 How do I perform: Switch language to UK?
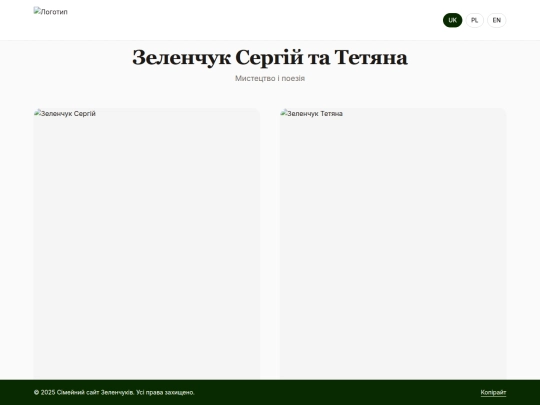[x=453, y=20]
